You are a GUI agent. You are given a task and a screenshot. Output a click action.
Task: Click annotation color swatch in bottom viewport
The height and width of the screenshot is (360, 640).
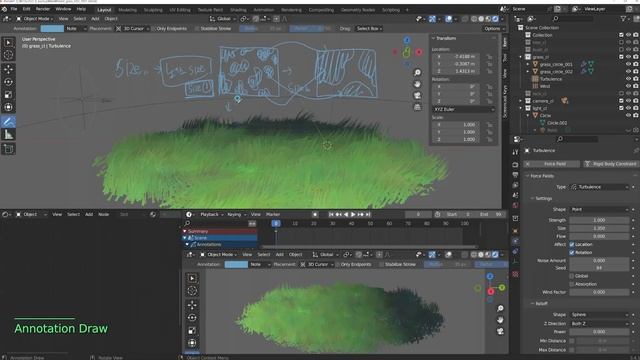pyautogui.click(x=236, y=264)
